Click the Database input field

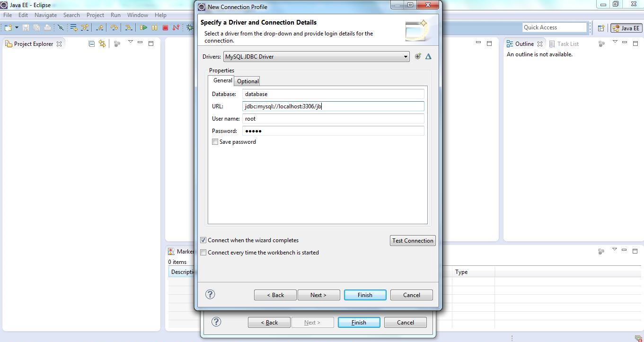(333, 94)
